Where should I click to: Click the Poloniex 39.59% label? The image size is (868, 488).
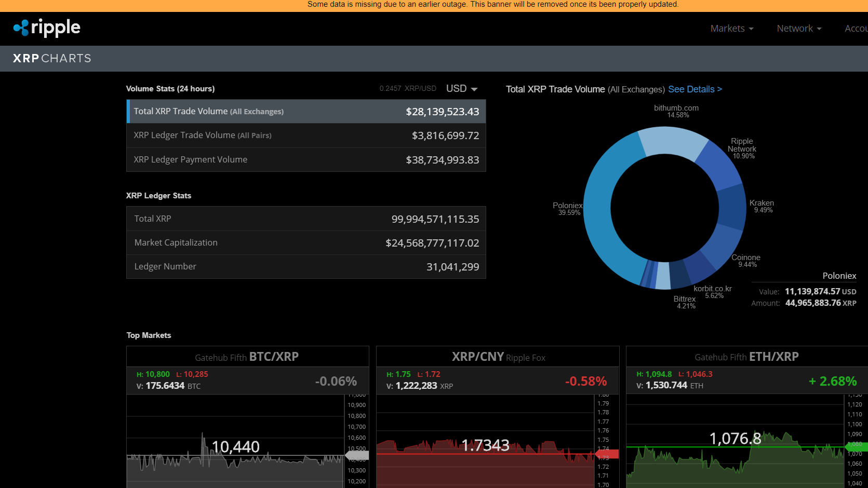click(568, 209)
